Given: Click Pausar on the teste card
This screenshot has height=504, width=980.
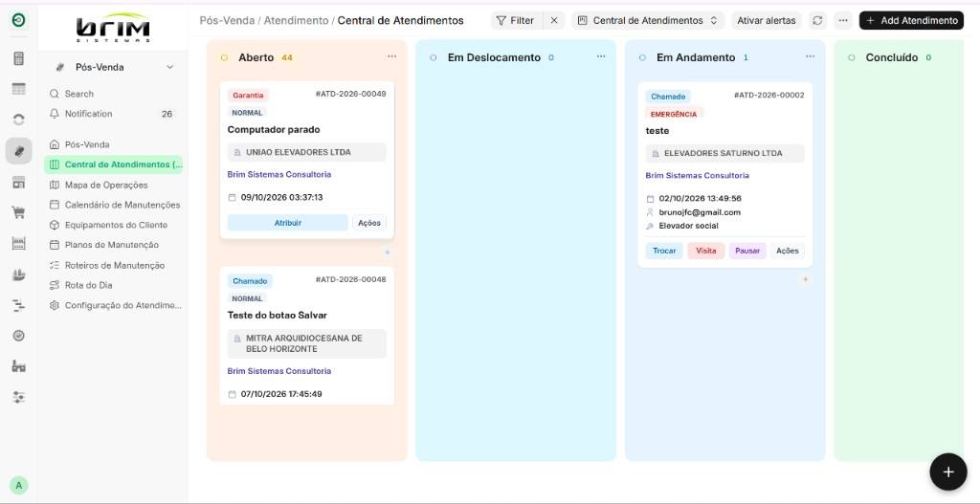Looking at the screenshot, I should (747, 252).
